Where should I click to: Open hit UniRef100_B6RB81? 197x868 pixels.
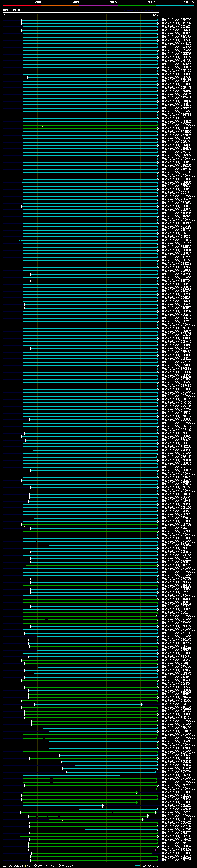[176, 182]
